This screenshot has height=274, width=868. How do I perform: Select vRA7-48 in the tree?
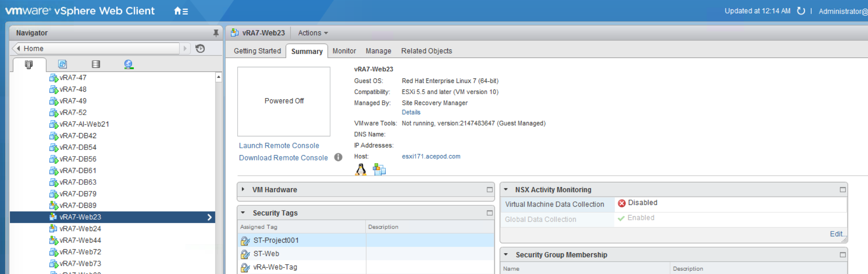tap(73, 89)
